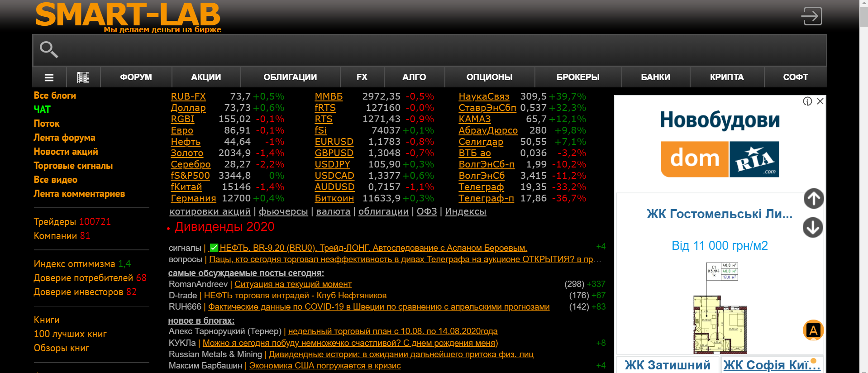Open the КРИПТА menu item
This screenshot has height=373, width=868.
(x=727, y=77)
